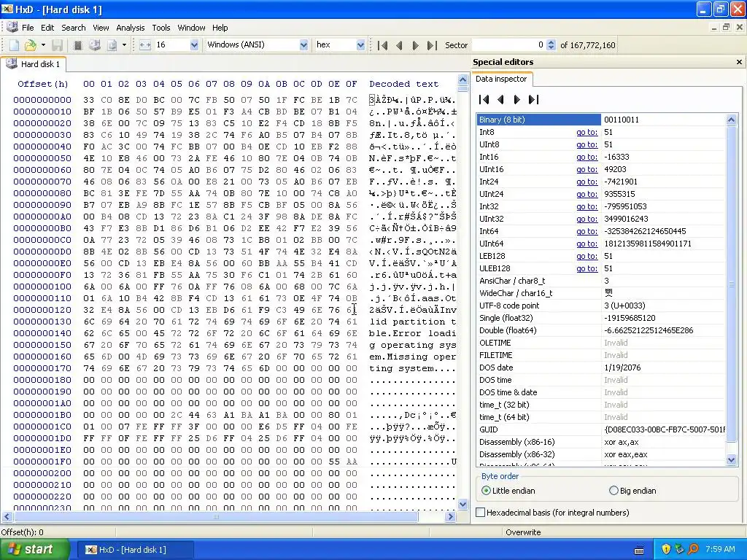Open the Window menu
Viewport: 747px width, 560px height.
(191, 28)
